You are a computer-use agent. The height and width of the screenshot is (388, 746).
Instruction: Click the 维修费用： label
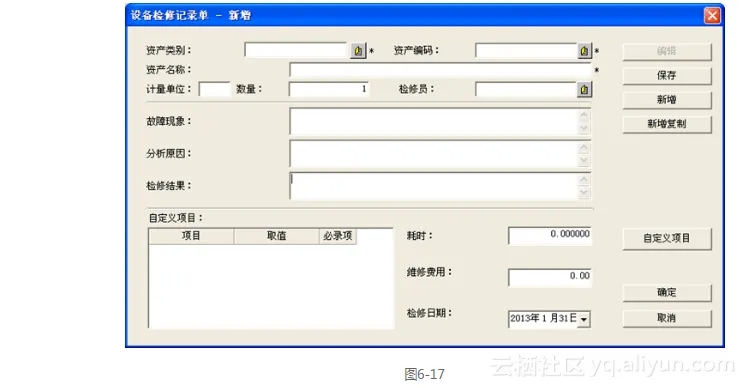point(430,272)
